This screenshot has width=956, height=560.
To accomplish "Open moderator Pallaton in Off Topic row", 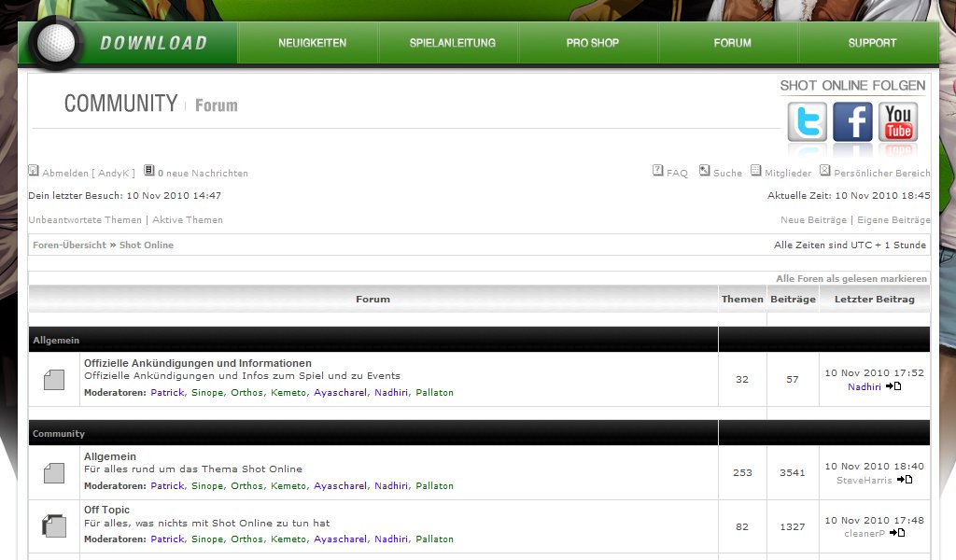I will pyautogui.click(x=434, y=539).
